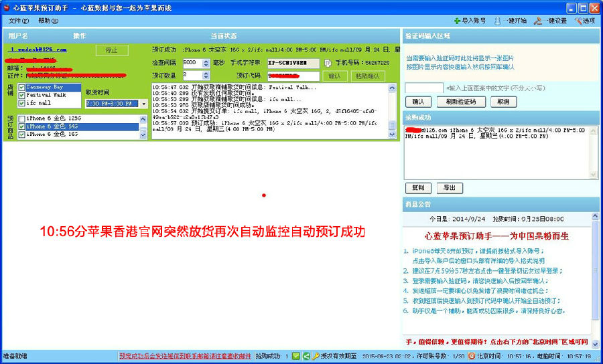The width and height of the screenshot is (603, 364).
Task: Click the 用户名 column header
Action: point(18,36)
